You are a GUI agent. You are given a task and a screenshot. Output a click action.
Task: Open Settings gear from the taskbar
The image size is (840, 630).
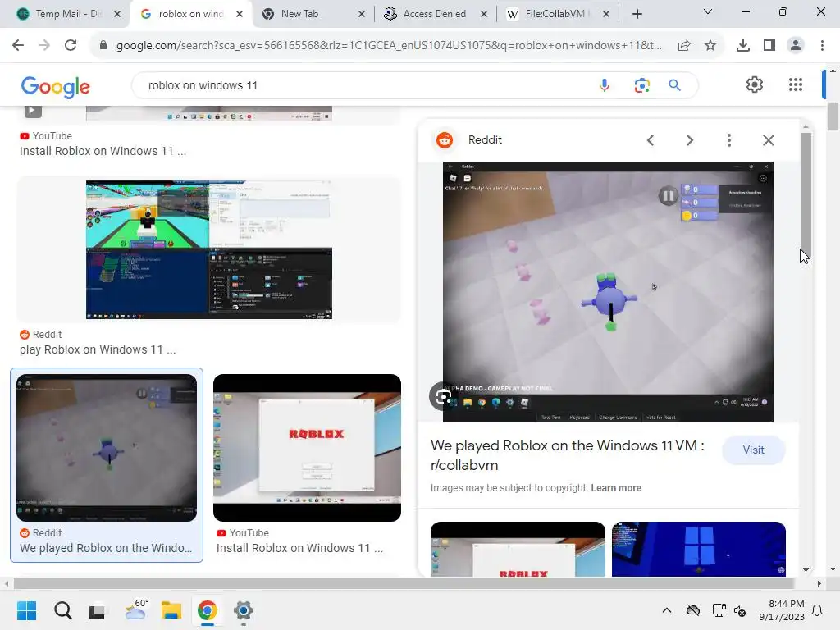coord(243,610)
